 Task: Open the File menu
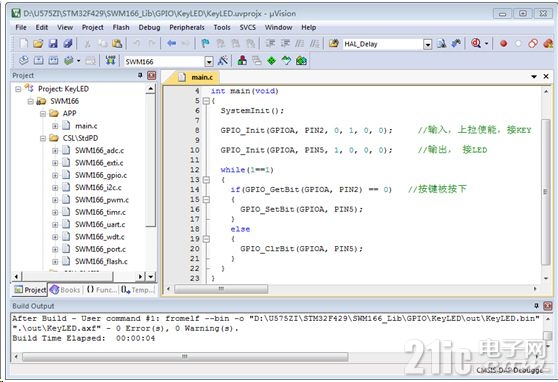(x=21, y=27)
